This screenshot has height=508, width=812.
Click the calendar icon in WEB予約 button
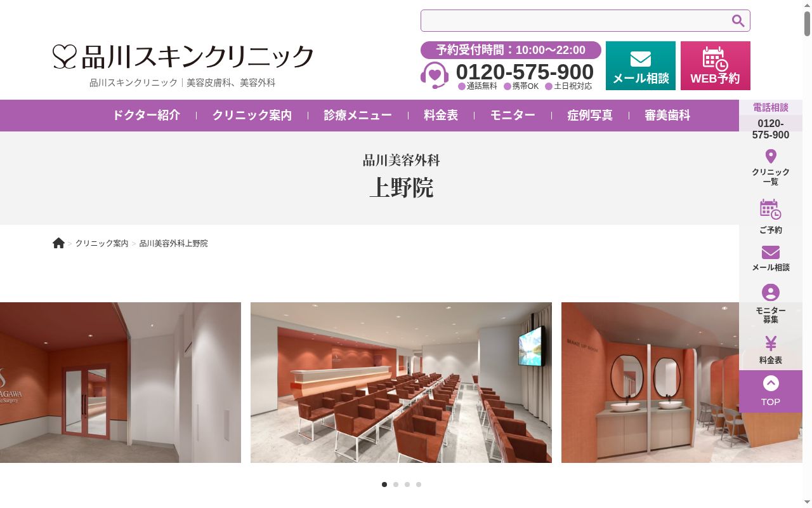pyautogui.click(x=715, y=59)
